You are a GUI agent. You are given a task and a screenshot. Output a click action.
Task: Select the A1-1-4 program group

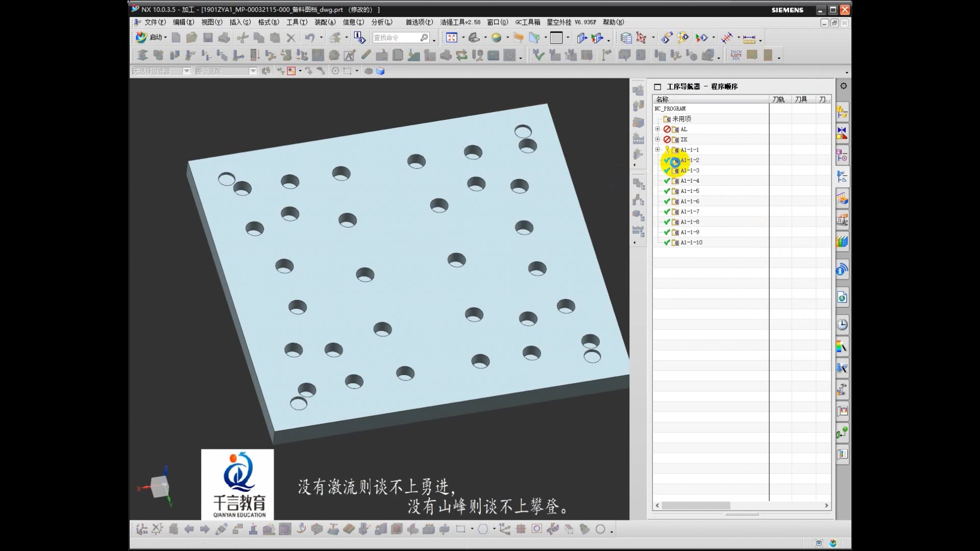pos(690,181)
